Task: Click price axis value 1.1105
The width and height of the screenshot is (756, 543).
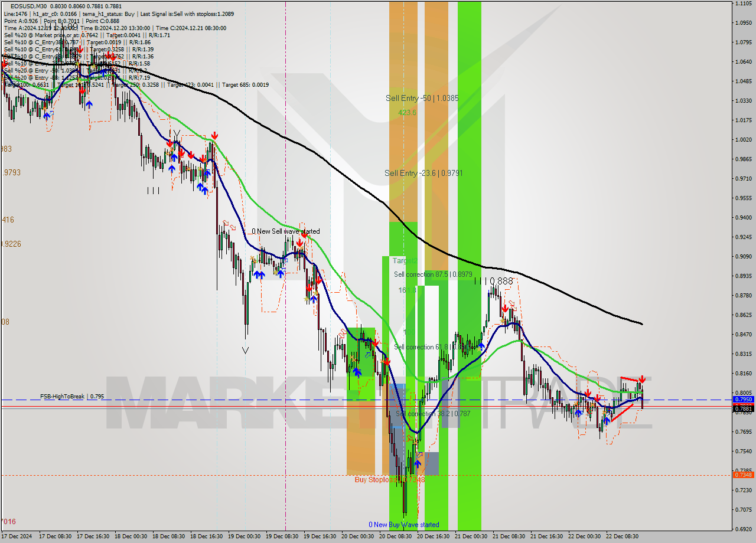Action: [743, 4]
